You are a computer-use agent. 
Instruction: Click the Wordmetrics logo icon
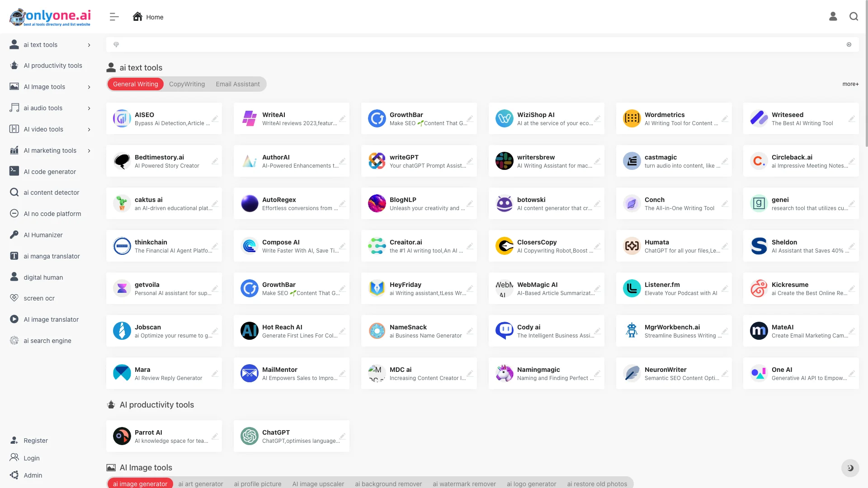(632, 118)
